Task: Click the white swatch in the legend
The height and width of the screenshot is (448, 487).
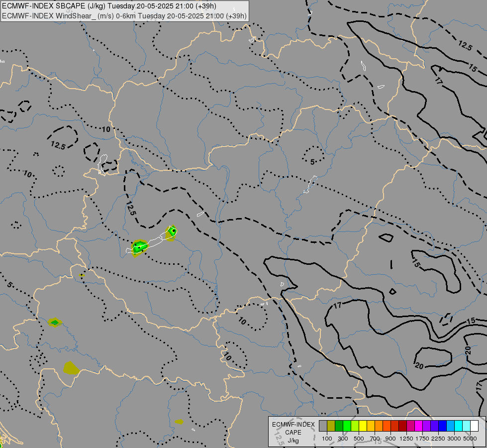Action: click(x=474, y=426)
